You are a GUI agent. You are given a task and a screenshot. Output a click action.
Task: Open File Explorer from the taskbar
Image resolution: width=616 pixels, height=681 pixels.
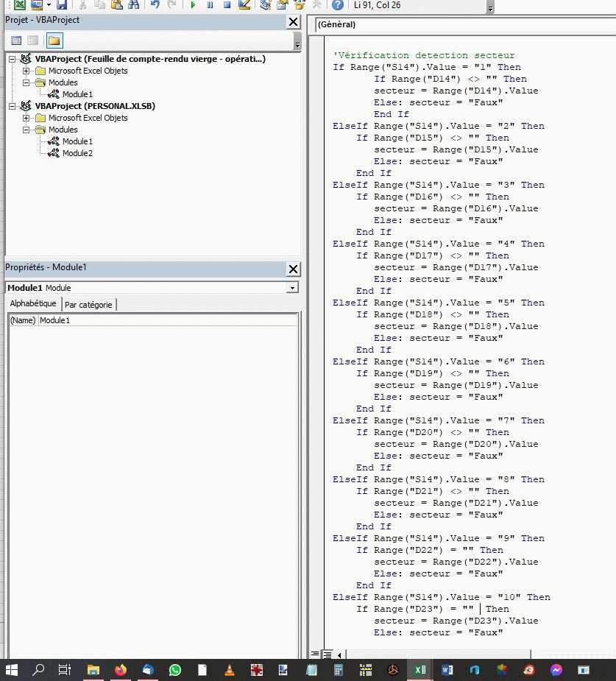(93, 670)
